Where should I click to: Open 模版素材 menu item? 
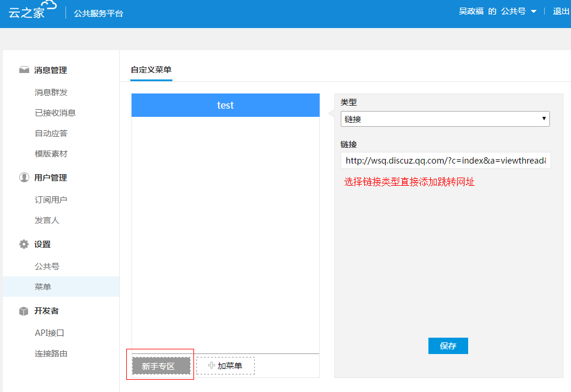(51, 154)
